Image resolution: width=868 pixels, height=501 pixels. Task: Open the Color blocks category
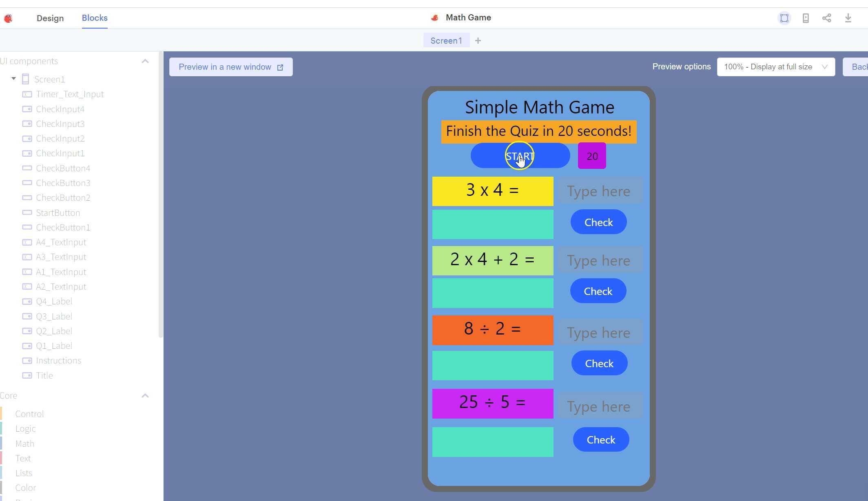pyautogui.click(x=26, y=488)
